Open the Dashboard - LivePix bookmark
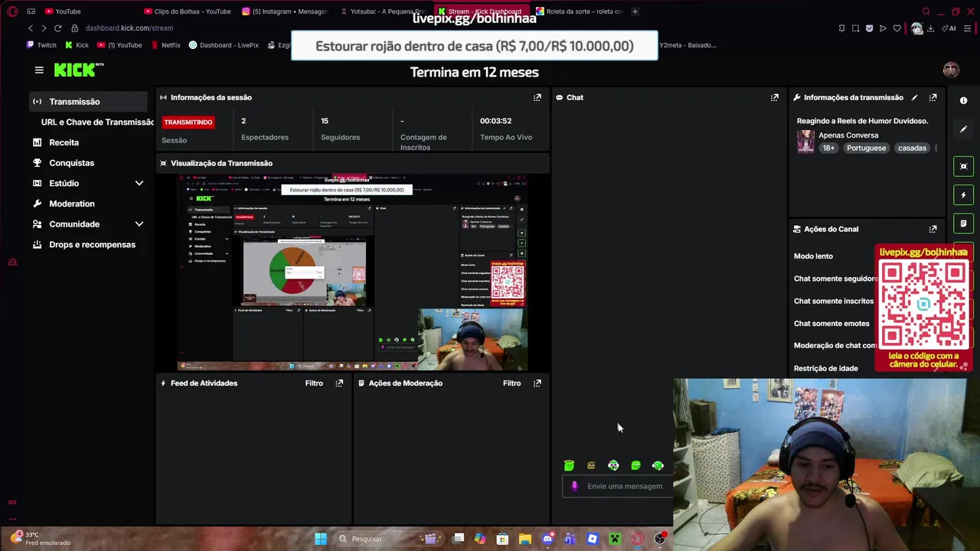This screenshot has width=980, height=551. [x=224, y=45]
